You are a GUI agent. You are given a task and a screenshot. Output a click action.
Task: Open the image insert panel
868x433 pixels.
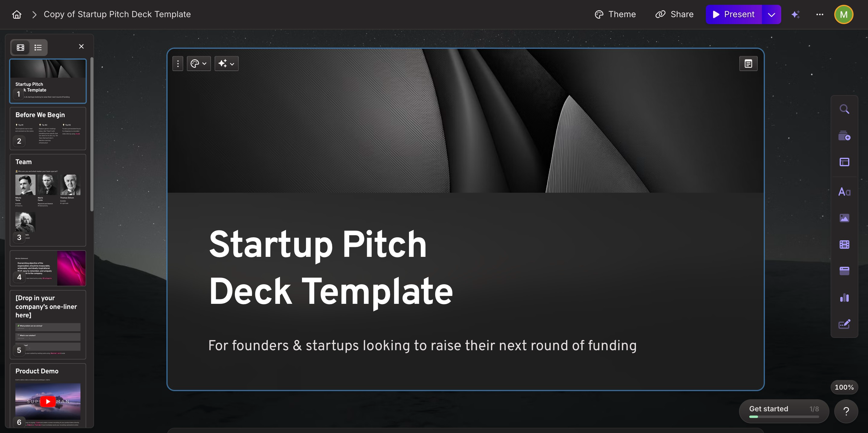point(844,218)
